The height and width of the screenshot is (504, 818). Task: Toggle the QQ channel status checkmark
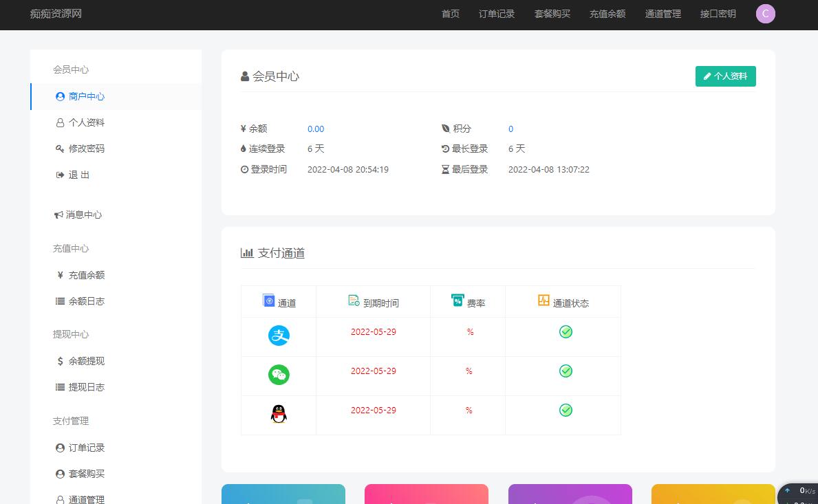point(565,410)
